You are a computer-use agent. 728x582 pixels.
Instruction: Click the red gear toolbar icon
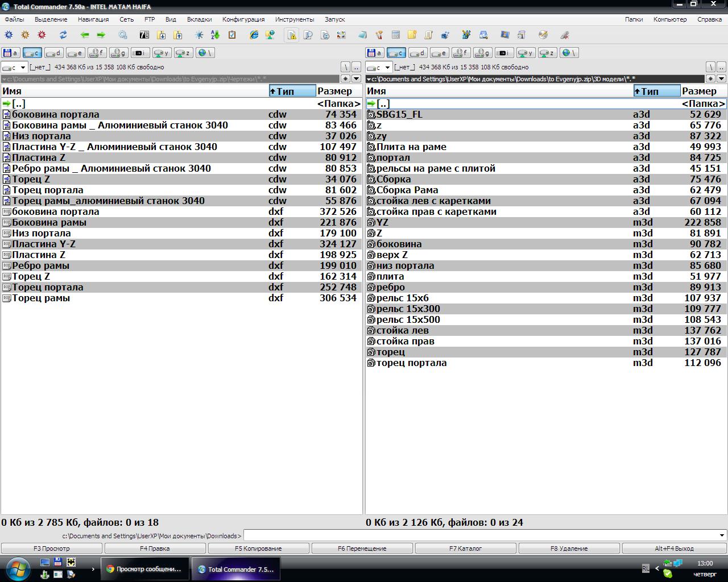point(42,35)
